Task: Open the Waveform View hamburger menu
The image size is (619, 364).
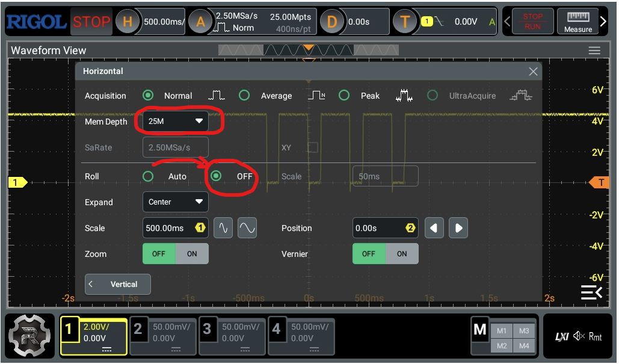Action: tap(594, 51)
